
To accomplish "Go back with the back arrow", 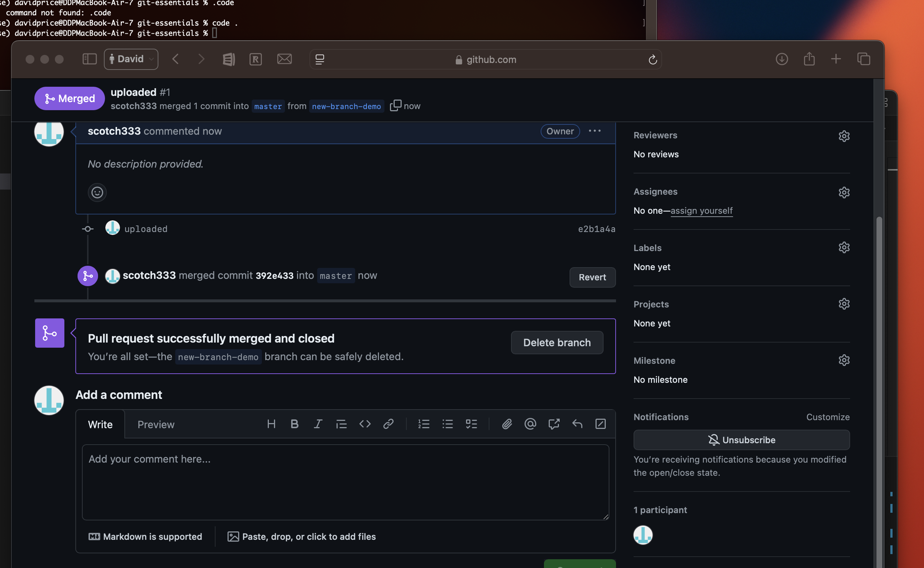I will click(175, 59).
